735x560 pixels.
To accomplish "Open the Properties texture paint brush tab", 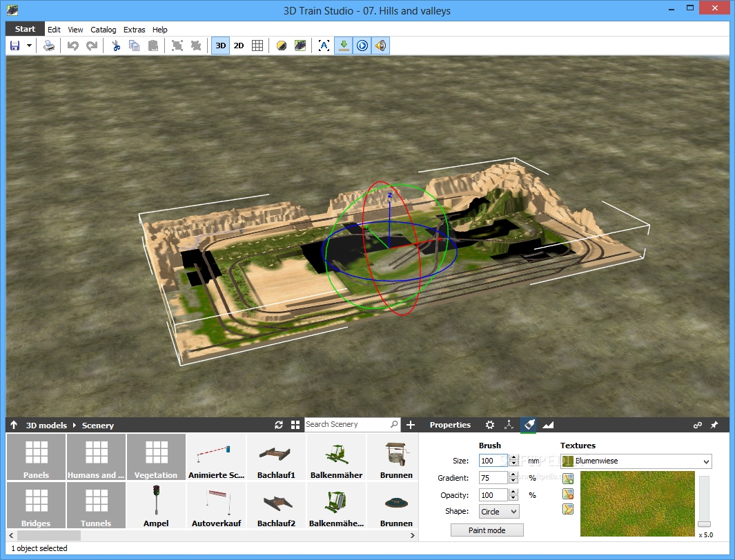I will (529, 425).
